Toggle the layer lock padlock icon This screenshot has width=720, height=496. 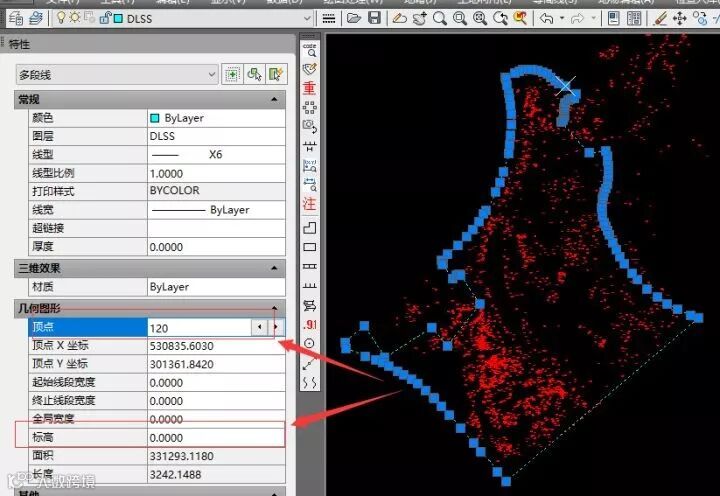click(105, 18)
